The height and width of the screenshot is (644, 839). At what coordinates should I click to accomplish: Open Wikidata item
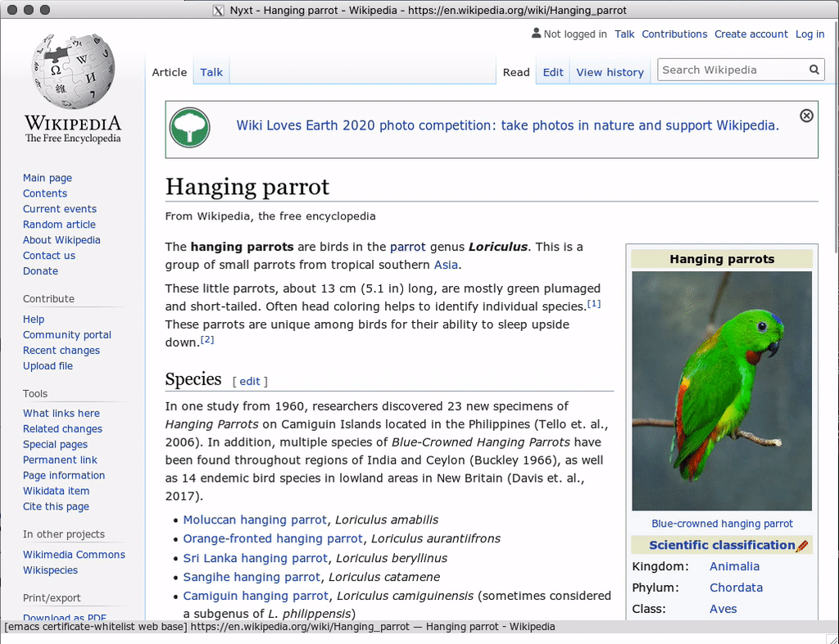[57, 491]
